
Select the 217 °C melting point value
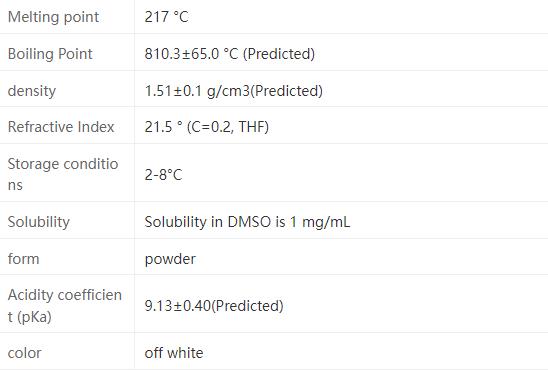[x=167, y=17]
